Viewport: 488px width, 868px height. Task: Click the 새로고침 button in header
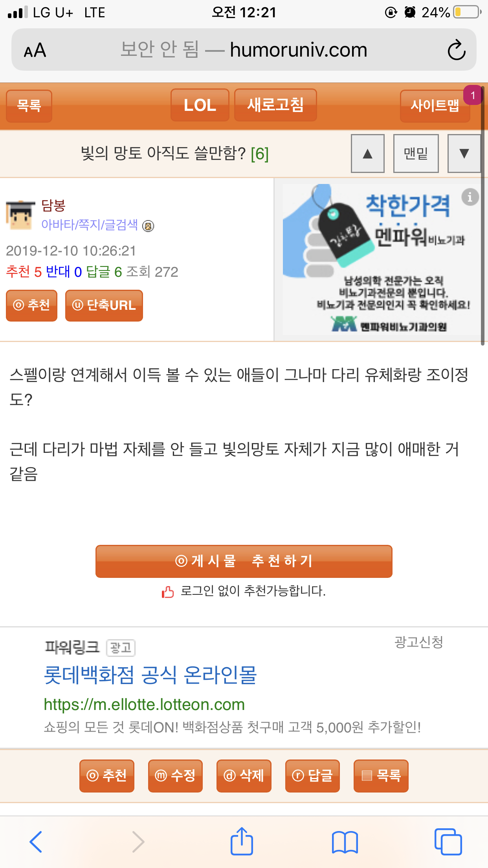[x=275, y=105]
